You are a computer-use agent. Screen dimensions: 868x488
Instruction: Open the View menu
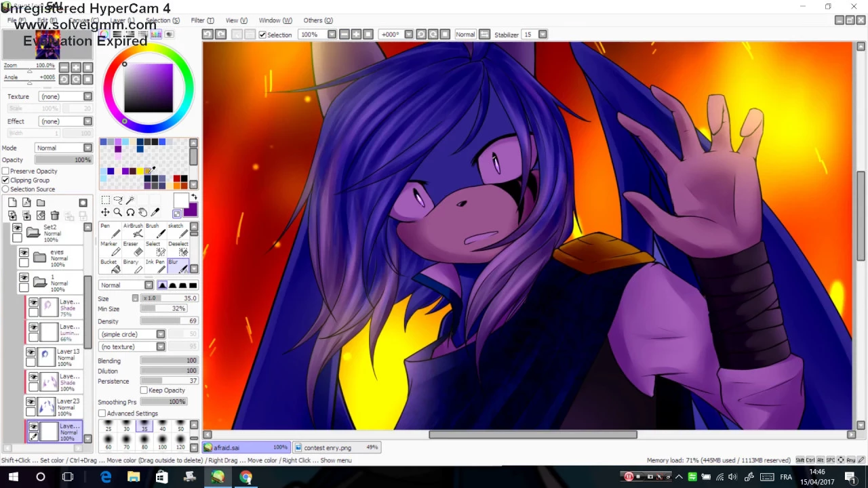pos(236,20)
